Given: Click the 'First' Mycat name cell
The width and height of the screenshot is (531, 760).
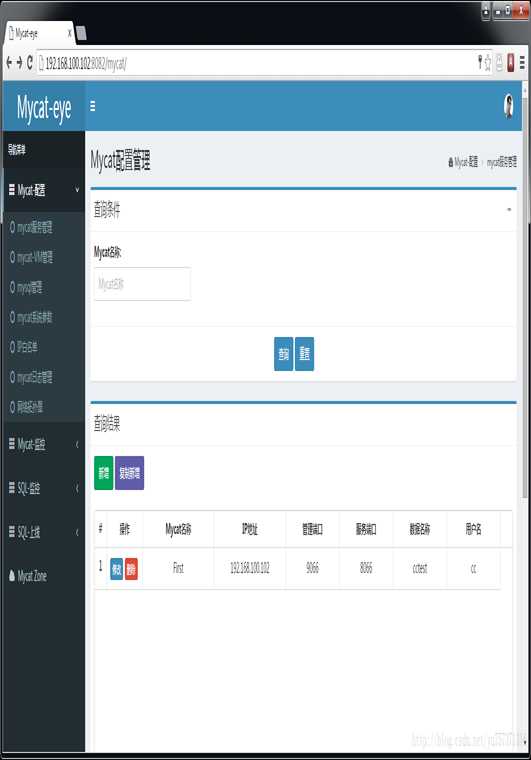Looking at the screenshot, I should [178, 568].
